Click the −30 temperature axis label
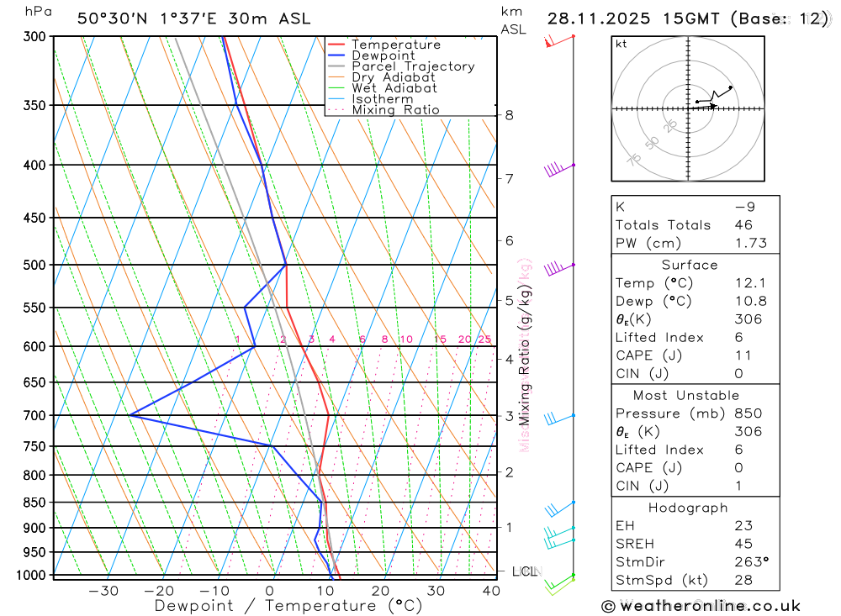The width and height of the screenshot is (841, 616). pos(103,591)
